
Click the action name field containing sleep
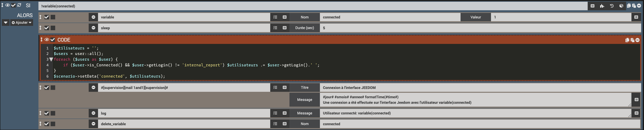(x=184, y=28)
